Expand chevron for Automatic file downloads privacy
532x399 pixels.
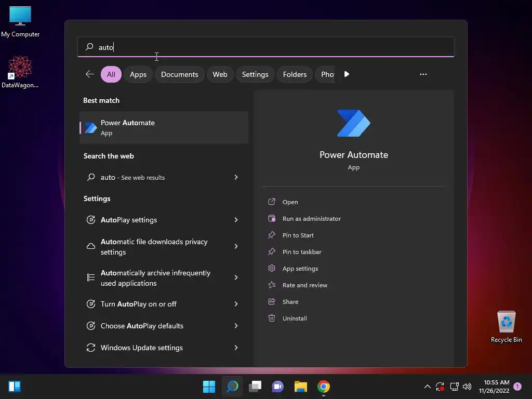pyautogui.click(x=236, y=246)
